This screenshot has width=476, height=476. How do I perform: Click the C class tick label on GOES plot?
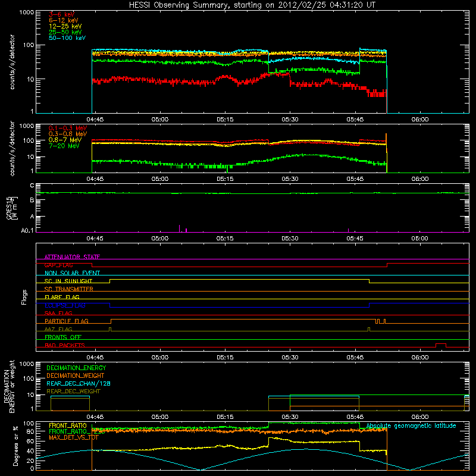coord(32,186)
